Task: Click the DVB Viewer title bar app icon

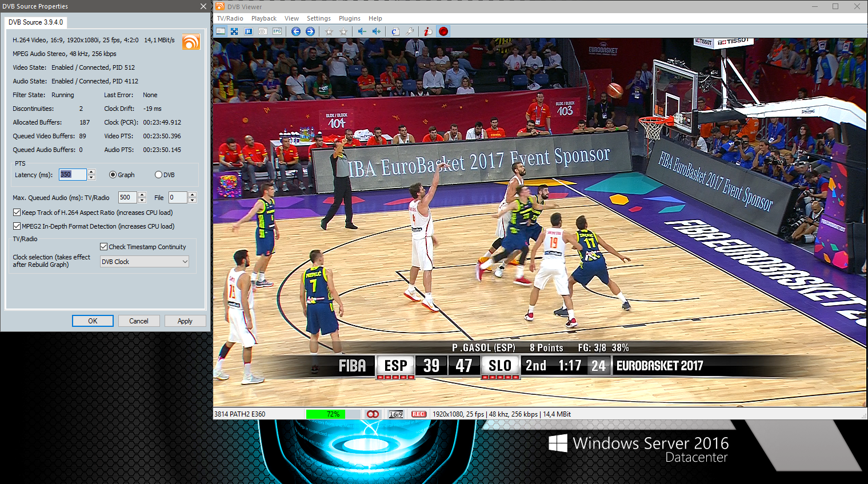Action: tap(220, 6)
